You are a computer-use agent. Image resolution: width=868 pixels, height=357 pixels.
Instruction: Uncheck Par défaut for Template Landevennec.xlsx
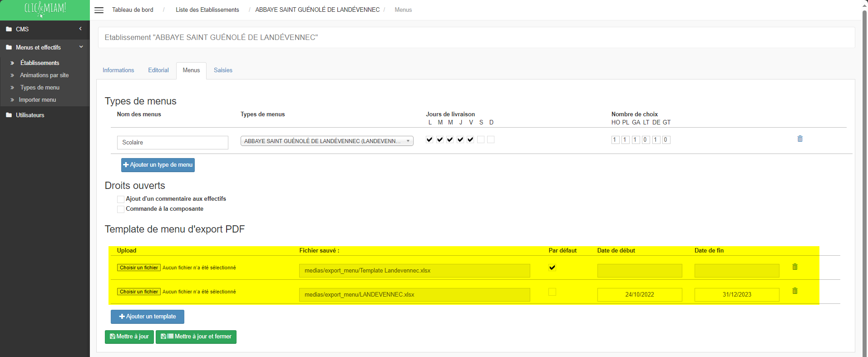552,268
